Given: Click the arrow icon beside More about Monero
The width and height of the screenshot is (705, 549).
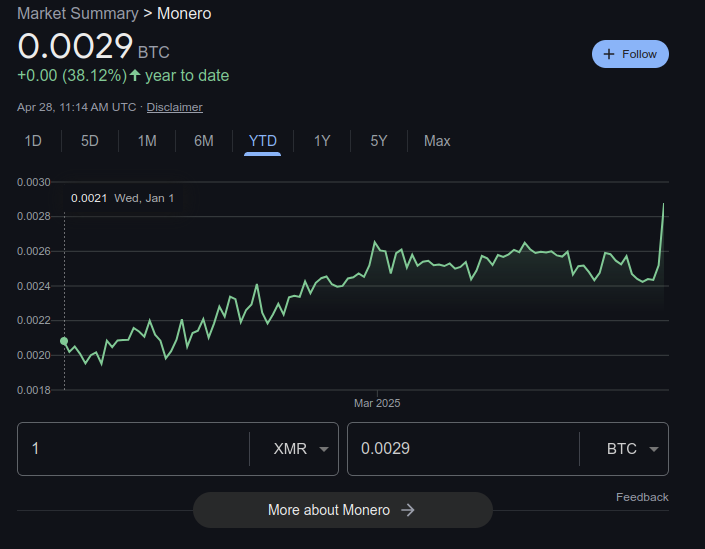Looking at the screenshot, I should 408,510.
